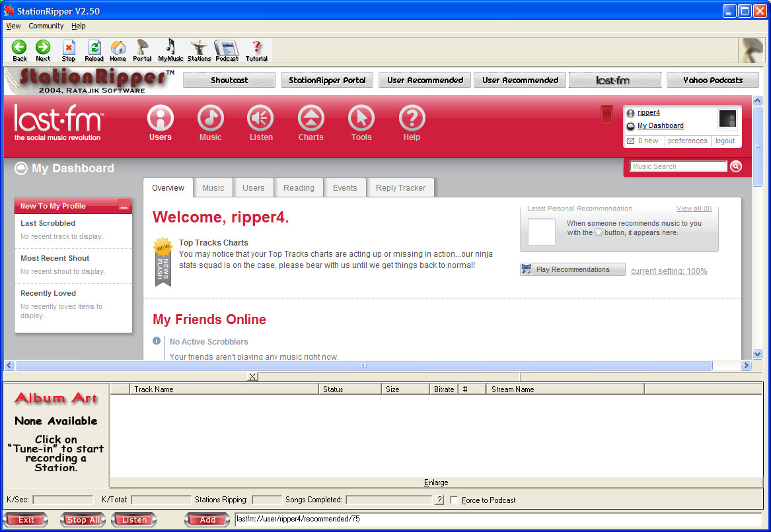
Task: Open the View all (0) recommendations link
Action: [694, 209]
